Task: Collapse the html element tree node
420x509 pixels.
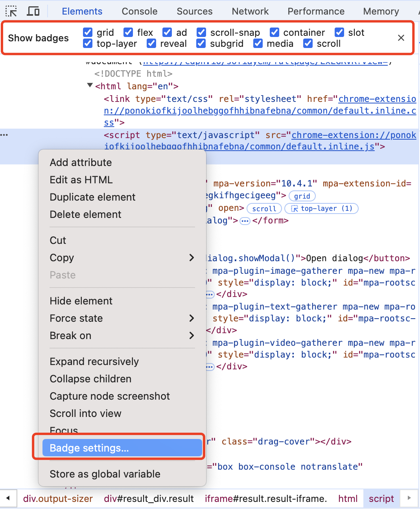Action: tap(90, 86)
